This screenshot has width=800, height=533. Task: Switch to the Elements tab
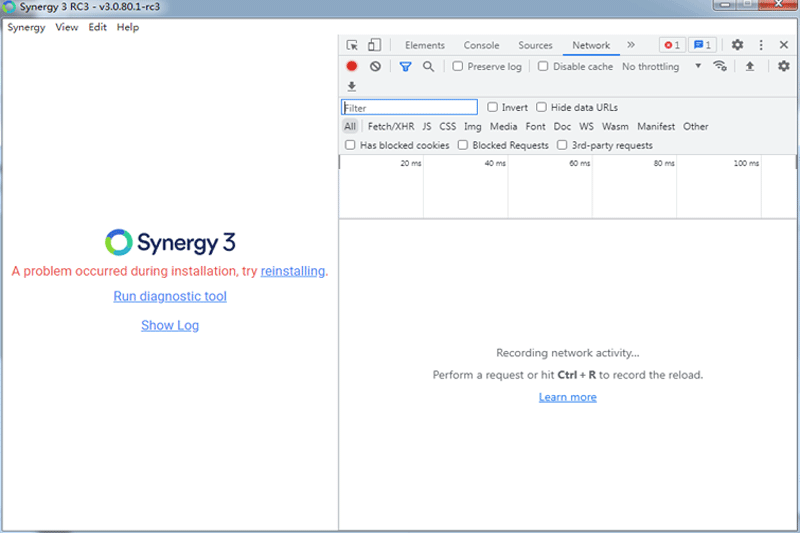point(424,45)
